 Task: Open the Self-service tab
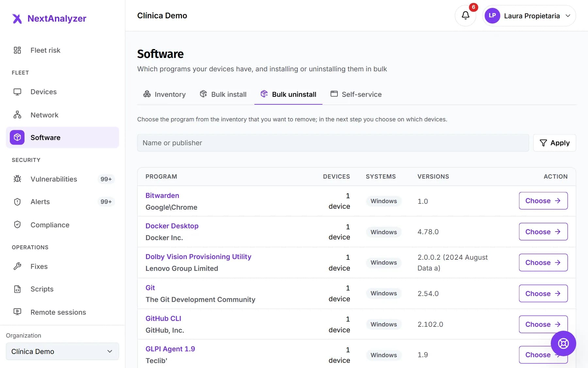[356, 94]
